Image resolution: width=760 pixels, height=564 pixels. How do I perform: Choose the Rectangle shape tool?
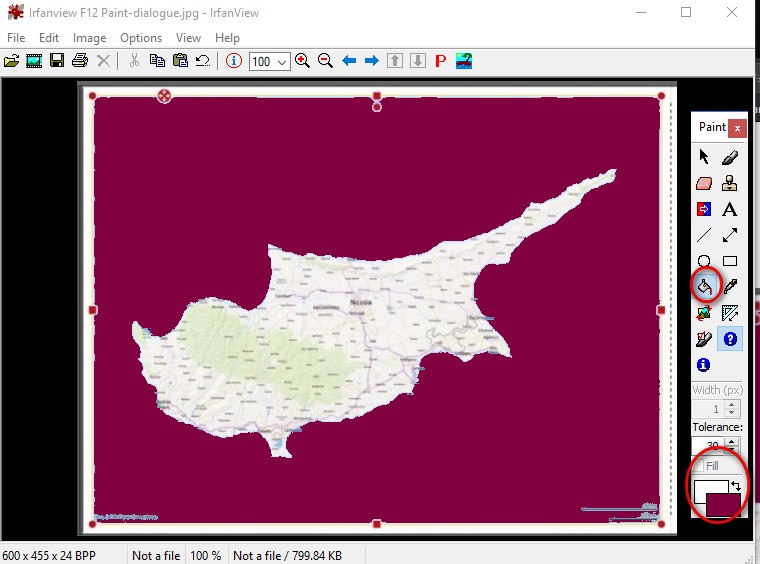click(x=730, y=262)
